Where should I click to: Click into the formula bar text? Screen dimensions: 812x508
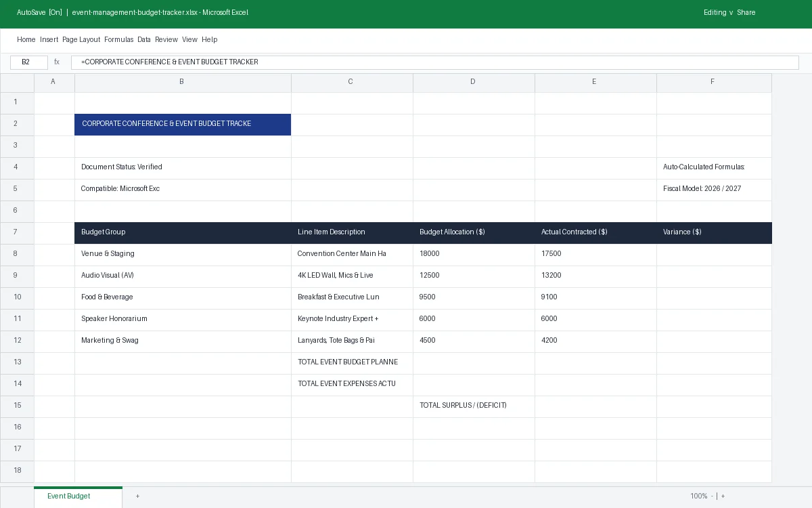pos(434,62)
